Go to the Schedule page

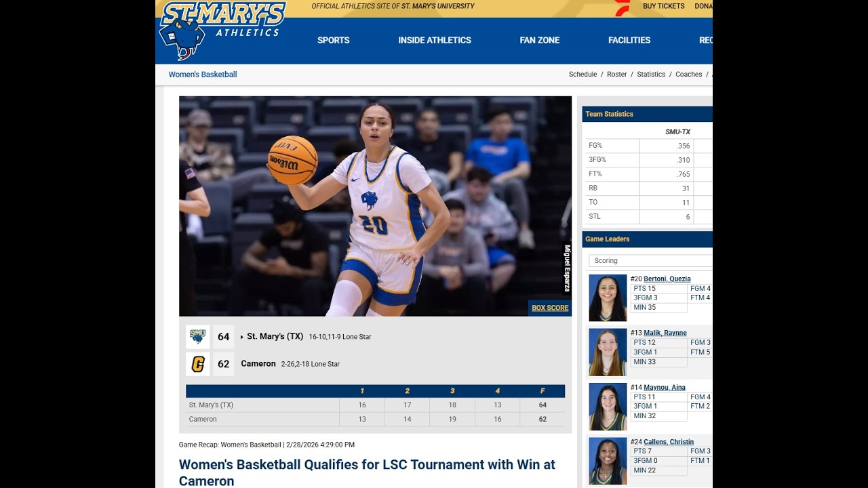(583, 75)
